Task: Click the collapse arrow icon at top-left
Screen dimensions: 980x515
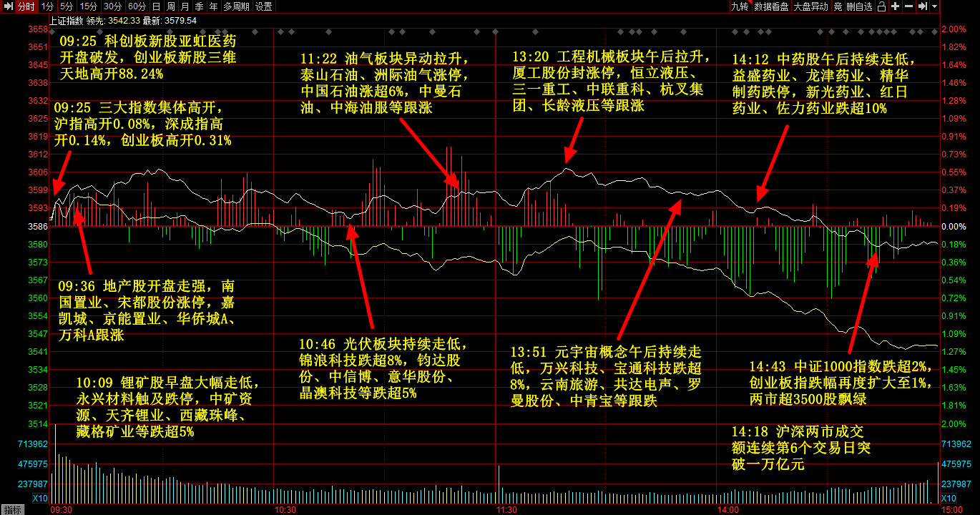Action: point(8,6)
